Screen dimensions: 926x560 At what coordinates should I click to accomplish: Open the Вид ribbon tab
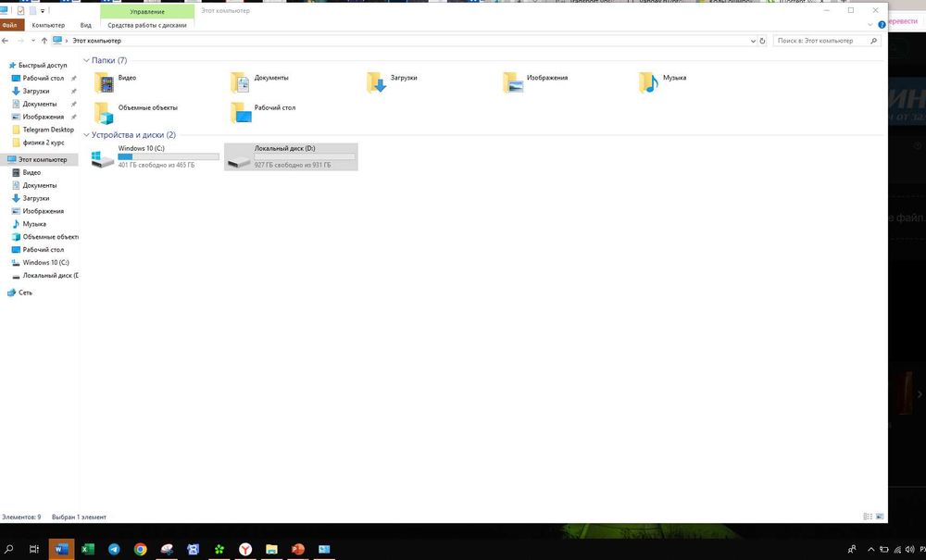click(x=85, y=25)
